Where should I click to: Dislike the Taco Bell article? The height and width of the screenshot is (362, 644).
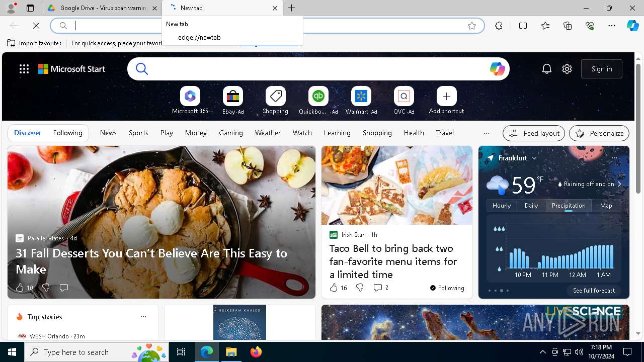pyautogui.click(x=360, y=288)
